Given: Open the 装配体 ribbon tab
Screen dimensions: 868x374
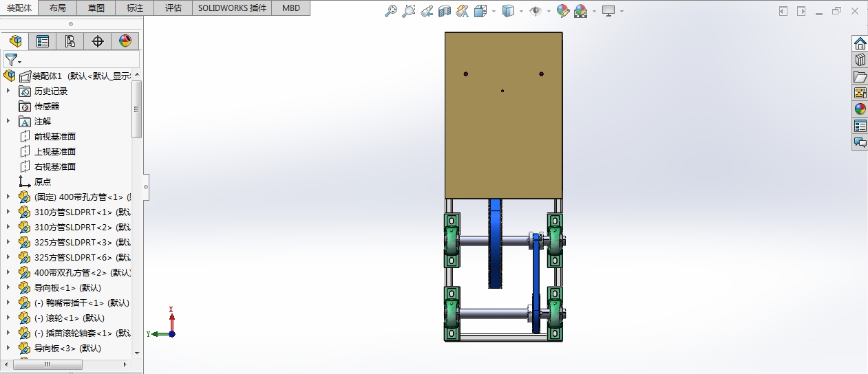Looking at the screenshot, I should point(19,8).
